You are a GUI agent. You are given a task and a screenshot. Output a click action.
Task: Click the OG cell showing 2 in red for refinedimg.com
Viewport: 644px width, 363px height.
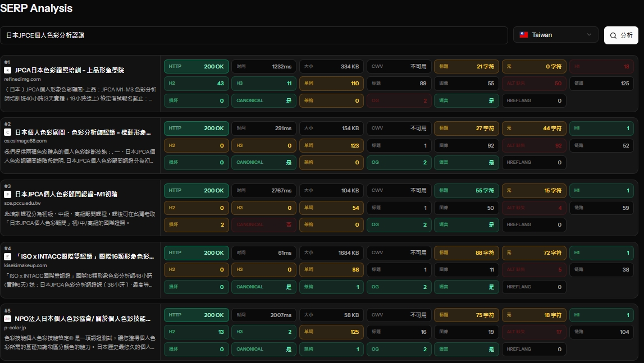pos(399,100)
